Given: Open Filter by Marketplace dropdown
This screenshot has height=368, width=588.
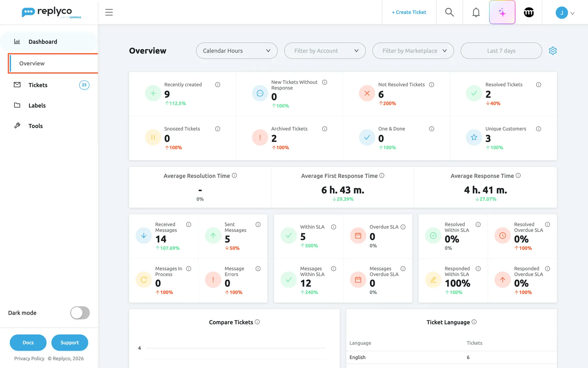Looking at the screenshot, I should pos(413,51).
